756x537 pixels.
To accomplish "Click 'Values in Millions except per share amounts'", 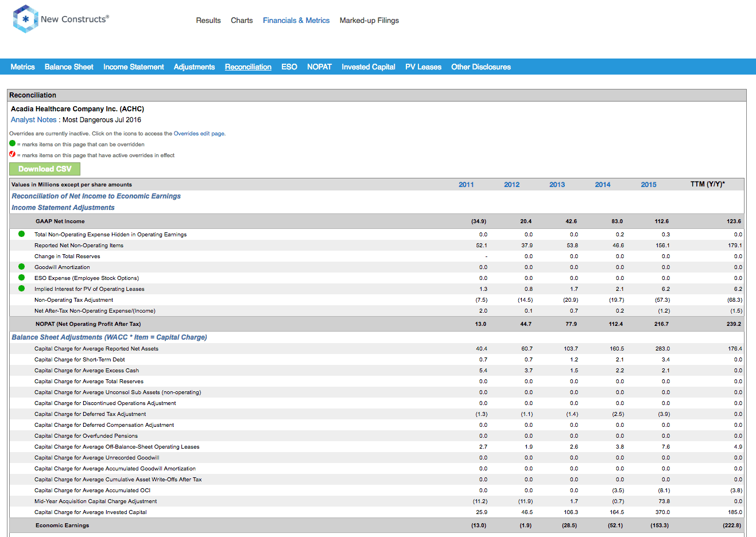I will (x=72, y=185).
